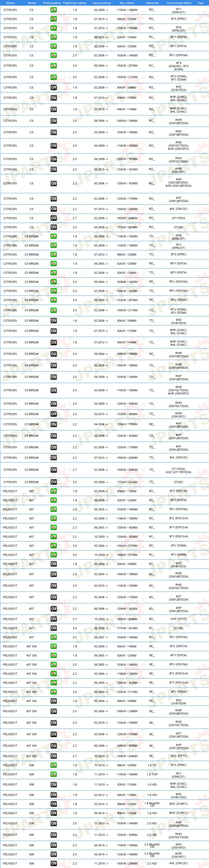Click the Moc silnika column header
209x868 pixels.
(x=127, y=3)
